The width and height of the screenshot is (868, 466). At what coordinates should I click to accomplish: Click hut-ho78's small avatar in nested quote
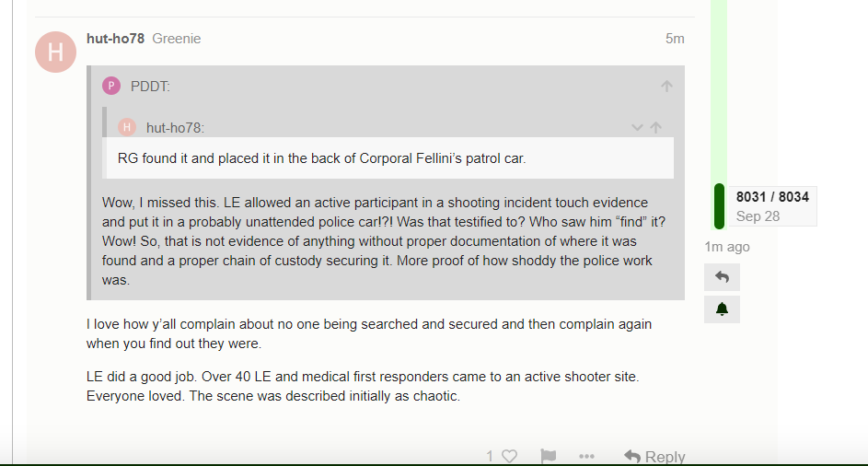click(x=127, y=127)
